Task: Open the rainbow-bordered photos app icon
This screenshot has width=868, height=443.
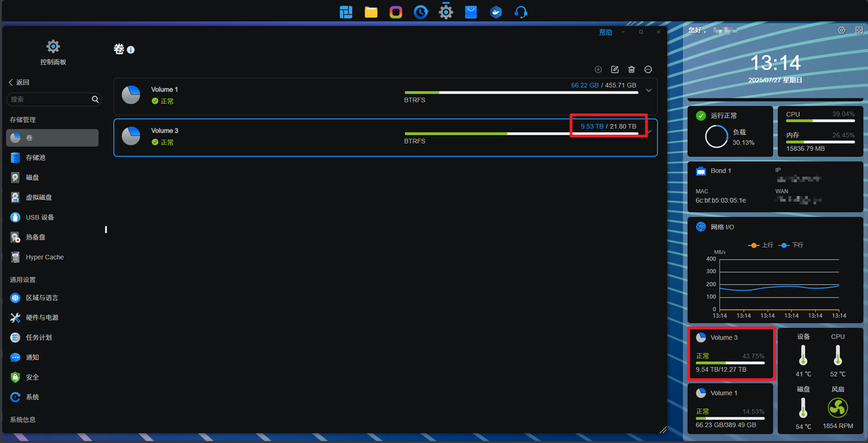Action: click(x=396, y=12)
